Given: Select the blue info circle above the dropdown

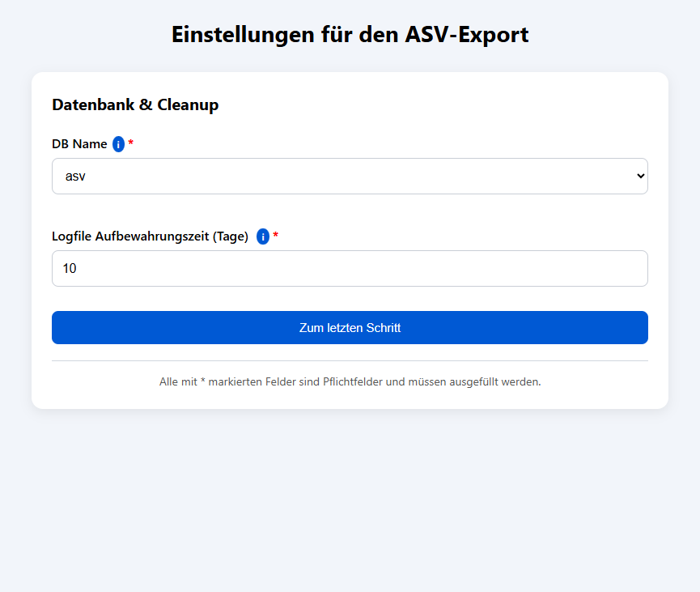Looking at the screenshot, I should tap(119, 144).
